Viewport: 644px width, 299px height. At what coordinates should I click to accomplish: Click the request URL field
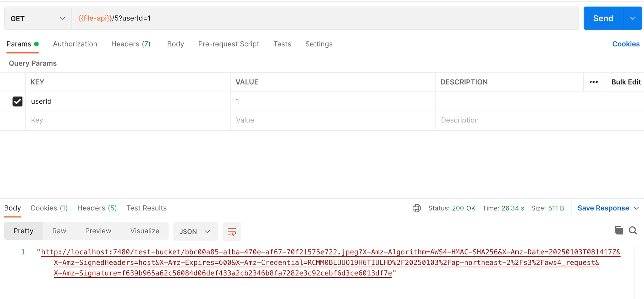point(325,18)
